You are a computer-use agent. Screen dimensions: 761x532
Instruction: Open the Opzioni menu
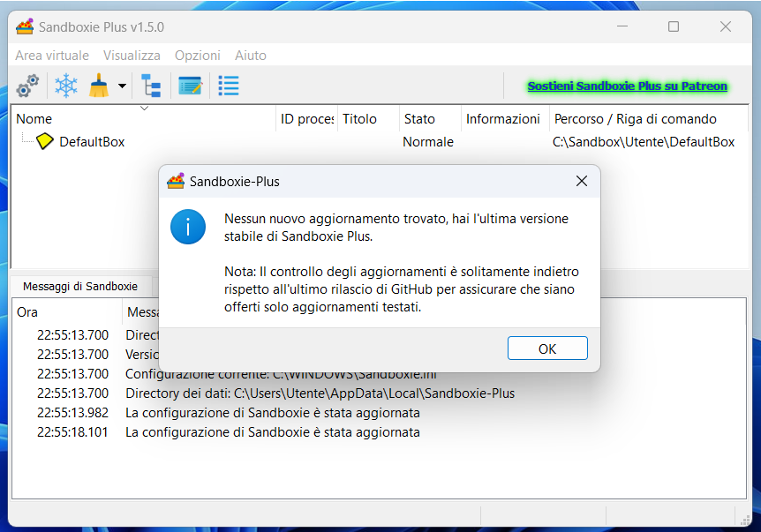point(198,56)
